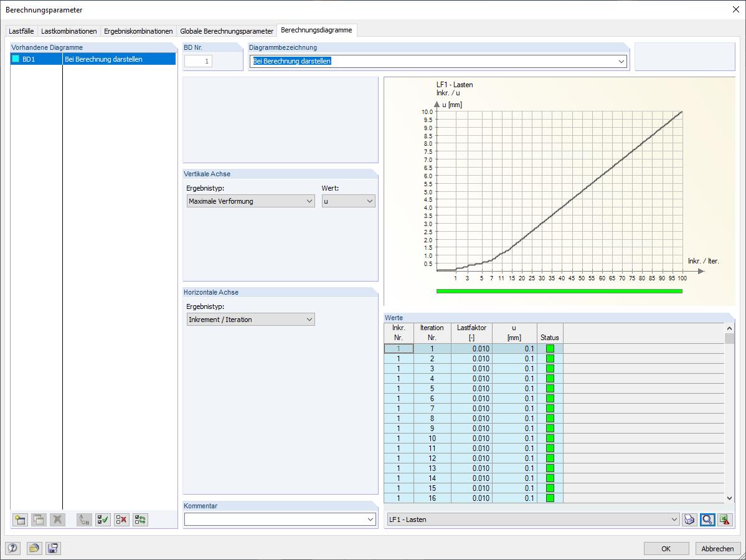
Task: Open the Inkrement / Iteration dropdown
Action: click(250, 320)
